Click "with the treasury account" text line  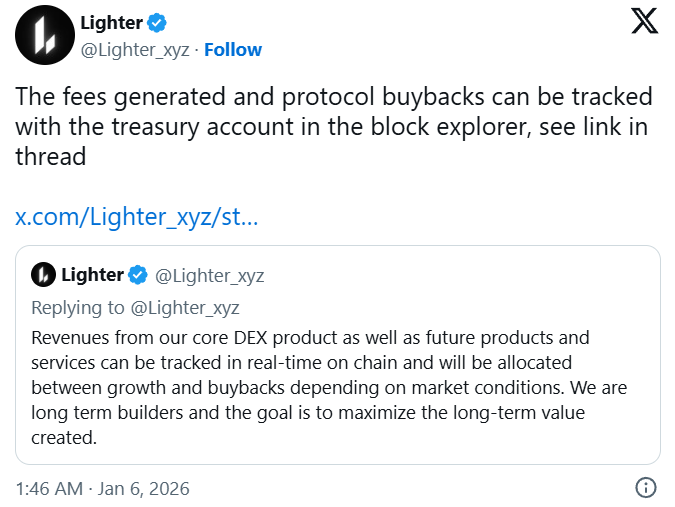coord(334,127)
